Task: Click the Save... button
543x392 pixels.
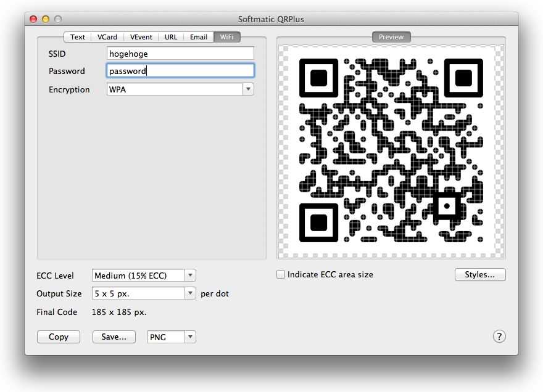Action: click(114, 337)
